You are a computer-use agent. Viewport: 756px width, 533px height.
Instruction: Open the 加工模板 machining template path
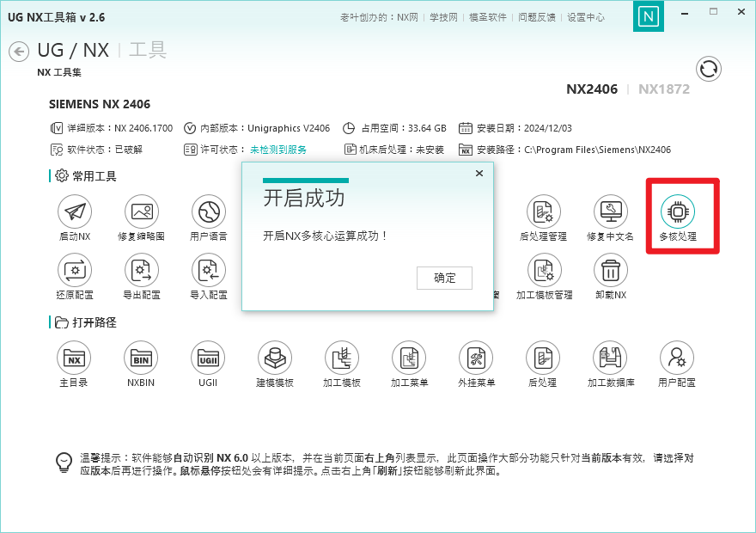point(342,358)
